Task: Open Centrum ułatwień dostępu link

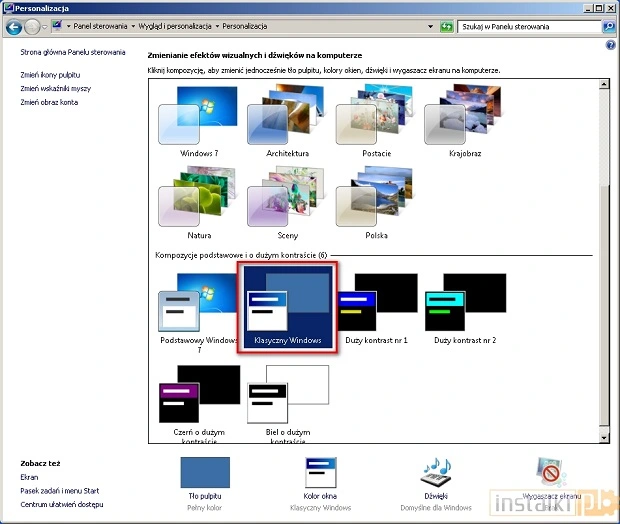Action: pos(62,505)
